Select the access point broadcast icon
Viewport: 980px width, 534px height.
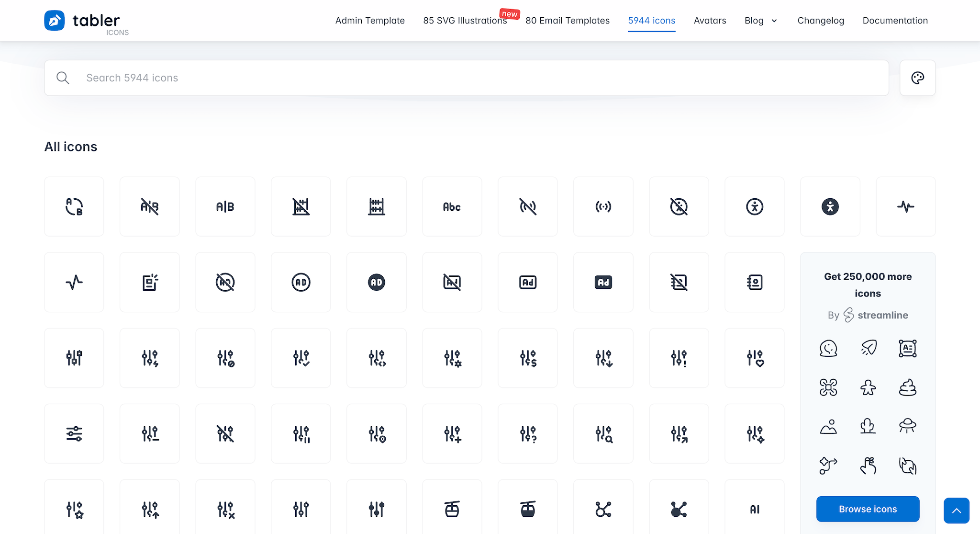603,206
